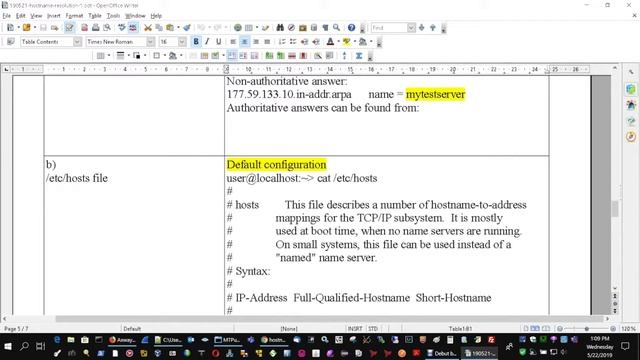The image size is (640, 360).
Task: Open the Navigator
Action: click(x=291, y=28)
